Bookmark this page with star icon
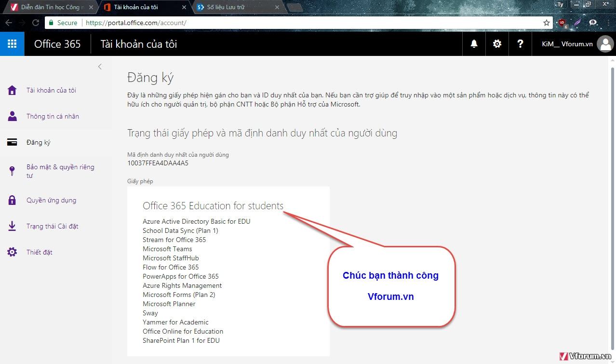The height and width of the screenshot is (364, 616). click(x=546, y=23)
